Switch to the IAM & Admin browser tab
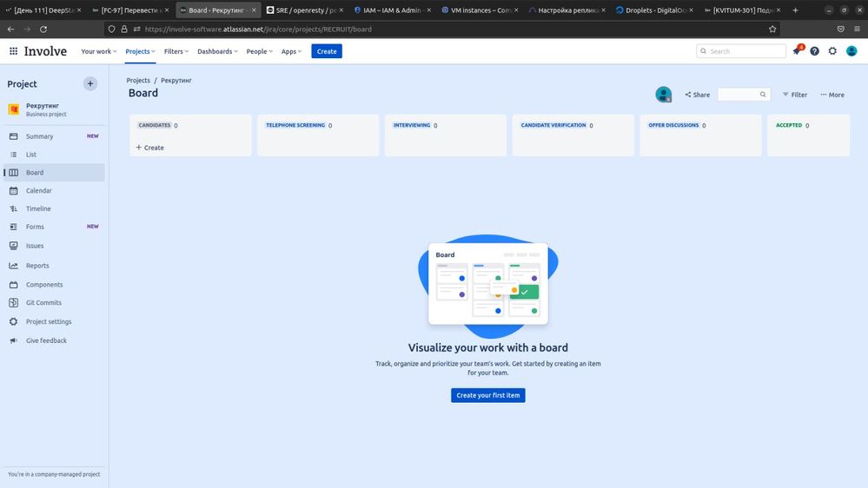868x488 pixels. (x=392, y=10)
